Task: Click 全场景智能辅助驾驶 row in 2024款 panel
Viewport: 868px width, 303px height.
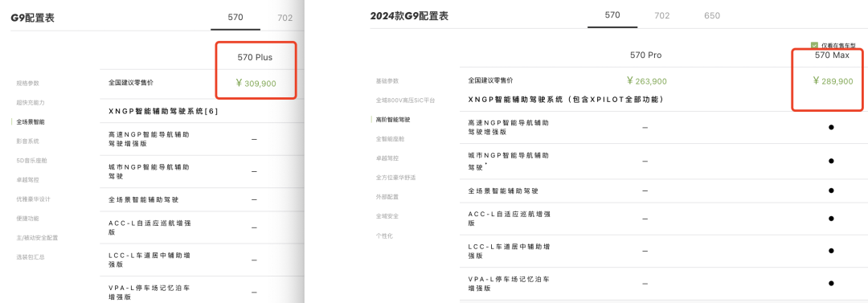Action: coord(664,190)
